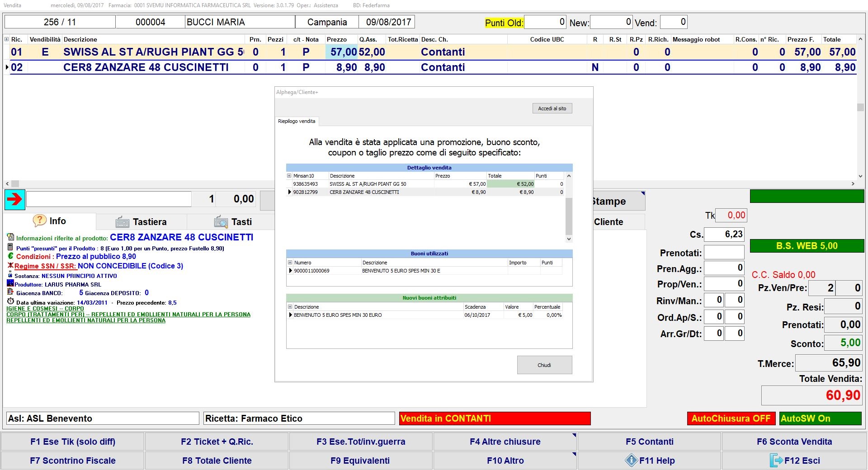The height and width of the screenshot is (470, 868).
Task: Expand the Nuovi buoni attribuiti plus box
Action: pyautogui.click(x=290, y=306)
